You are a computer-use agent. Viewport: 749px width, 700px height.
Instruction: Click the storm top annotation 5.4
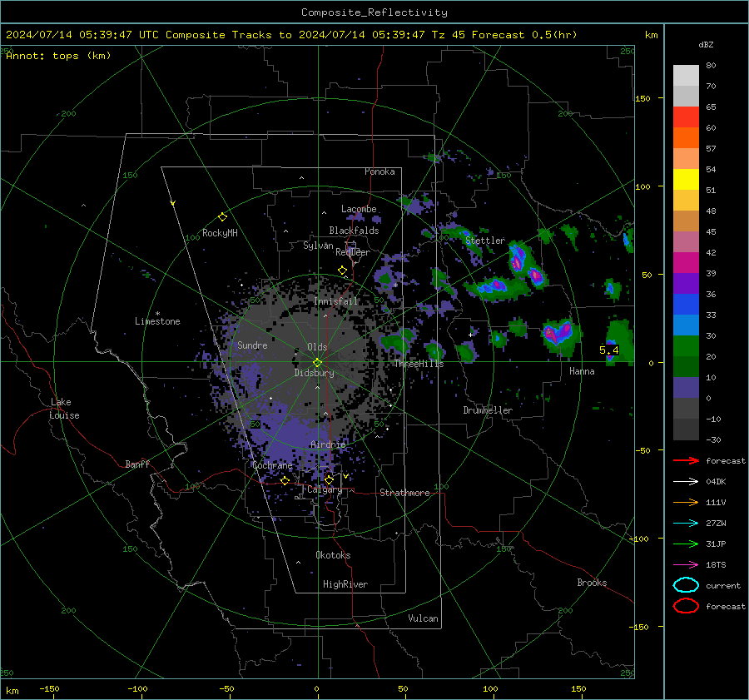point(609,350)
